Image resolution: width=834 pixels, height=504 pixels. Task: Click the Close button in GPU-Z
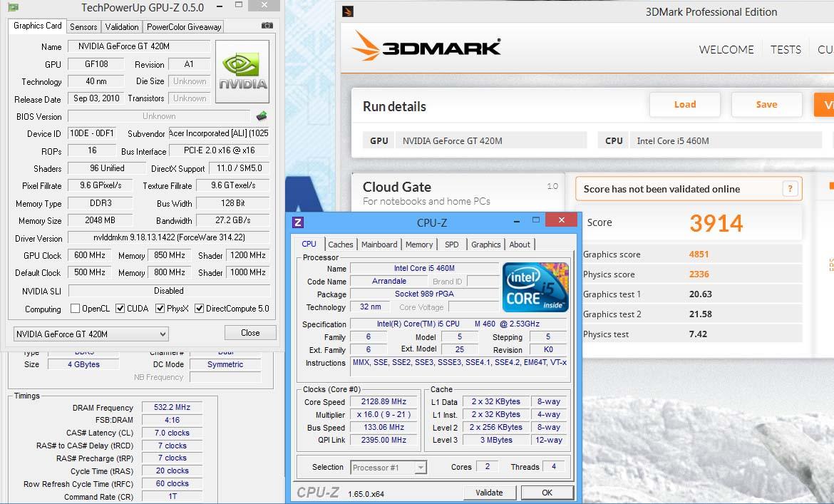tap(250, 333)
